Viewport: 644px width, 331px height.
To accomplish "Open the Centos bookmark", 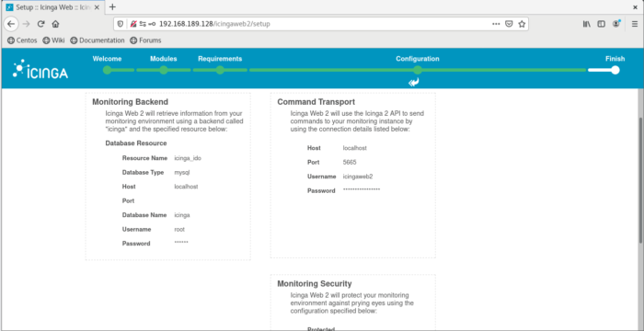I will coord(22,40).
